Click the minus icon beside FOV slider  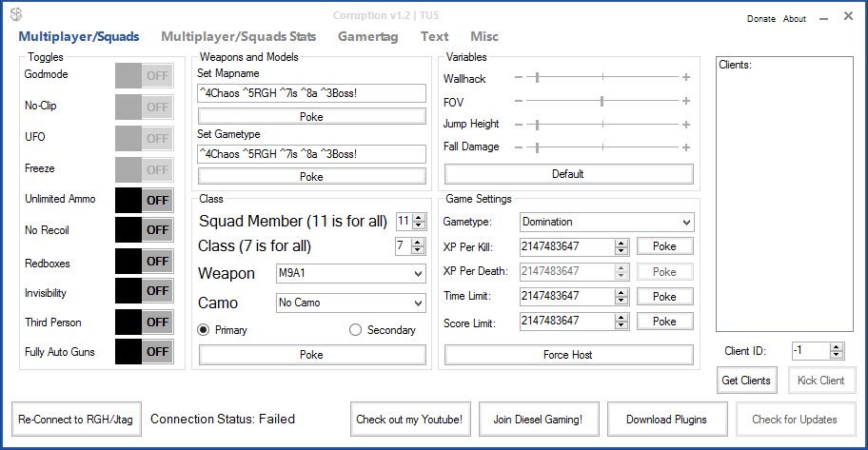point(519,101)
